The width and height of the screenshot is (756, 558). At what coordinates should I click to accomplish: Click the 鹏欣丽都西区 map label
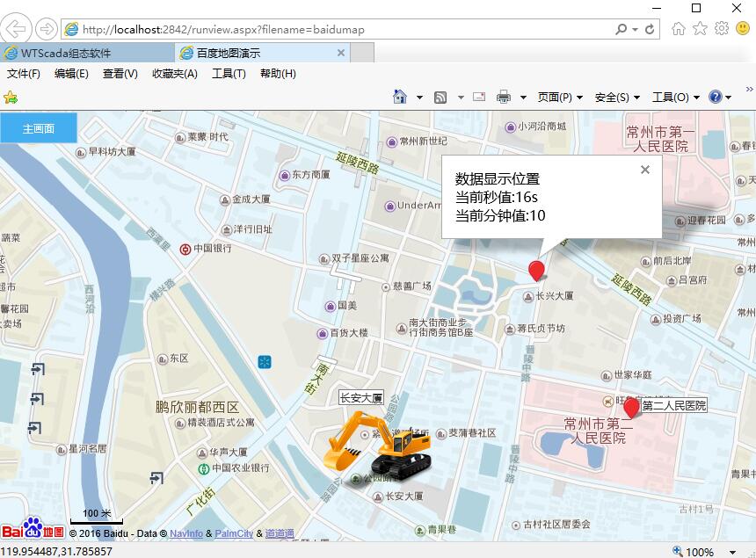197,407
